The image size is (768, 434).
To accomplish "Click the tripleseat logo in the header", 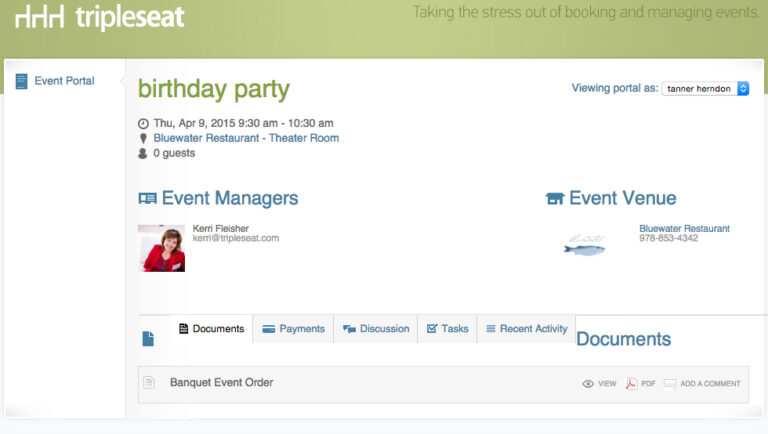I will pos(99,17).
